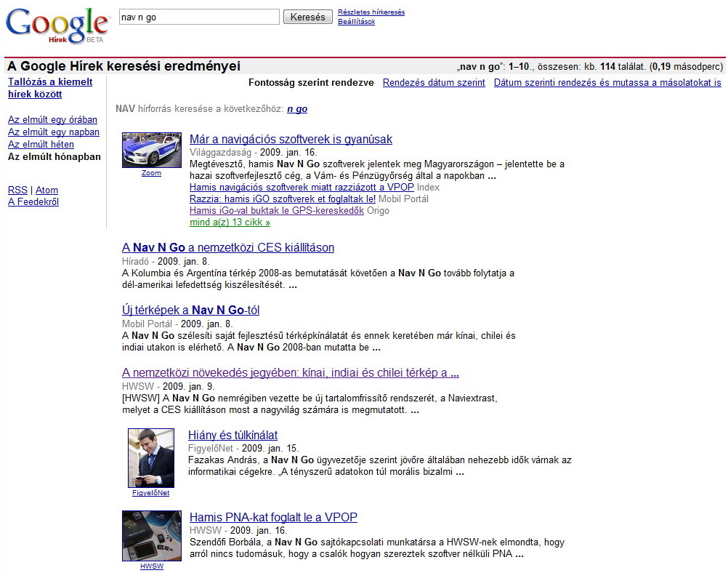Select the Atom feed link

coord(47,190)
